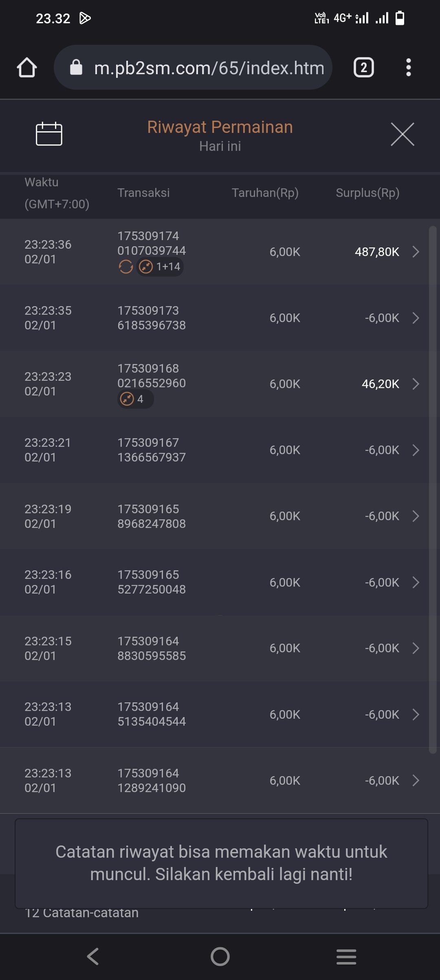The height and width of the screenshot is (980, 440).
Task: Tap the scatter badge showing 4
Action: [135, 399]
